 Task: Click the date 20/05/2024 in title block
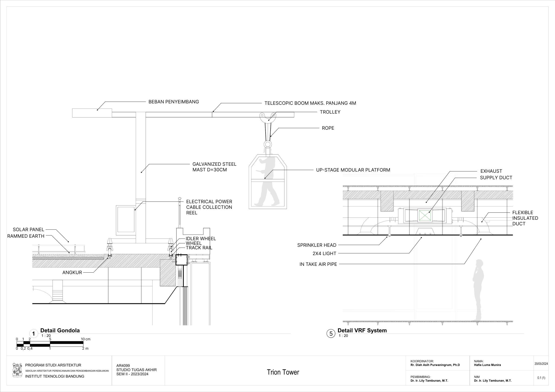[x=541, y=364]
